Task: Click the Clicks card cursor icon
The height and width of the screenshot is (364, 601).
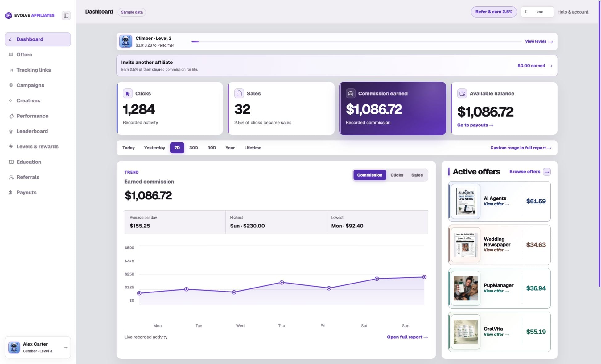Action: tap(128, 93)
